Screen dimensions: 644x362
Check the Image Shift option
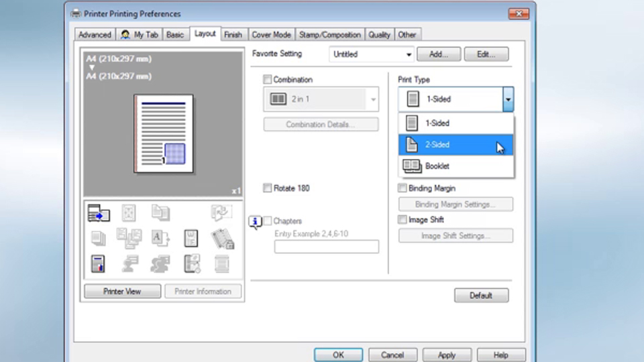point(402,219)
